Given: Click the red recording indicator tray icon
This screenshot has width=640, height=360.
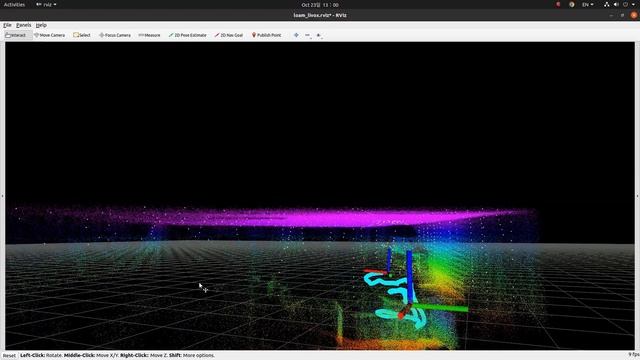Looking at the screenshot, I should pyautogui.click(x=558, y=4).
